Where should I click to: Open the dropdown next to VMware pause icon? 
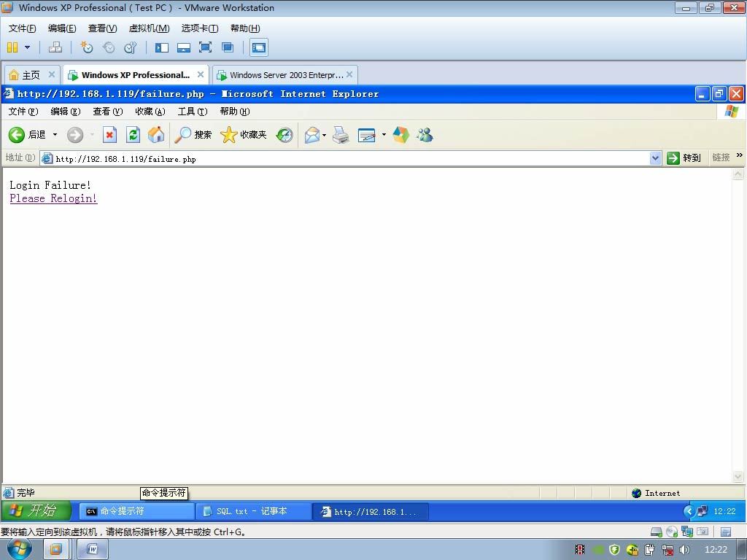coord(27,47)
